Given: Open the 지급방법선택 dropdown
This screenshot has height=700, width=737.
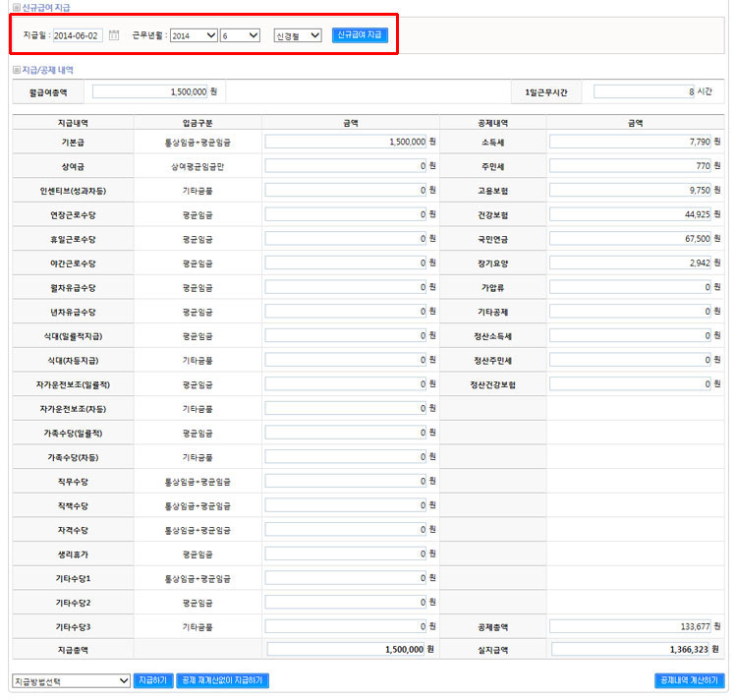Looking at the screenshot, I should point(71,680).
